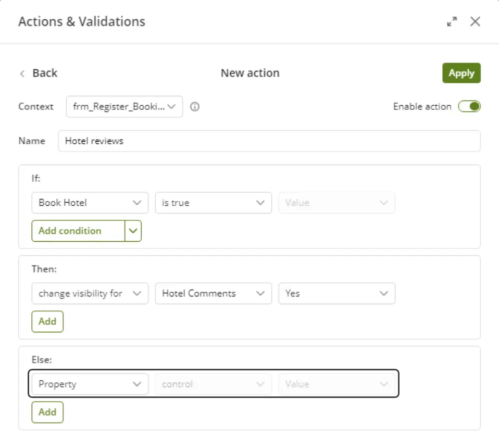Click the Name input field
Image resolution: width=499 pixels, height=448 pixels.
pyautogui.click(x=269, y=141)
